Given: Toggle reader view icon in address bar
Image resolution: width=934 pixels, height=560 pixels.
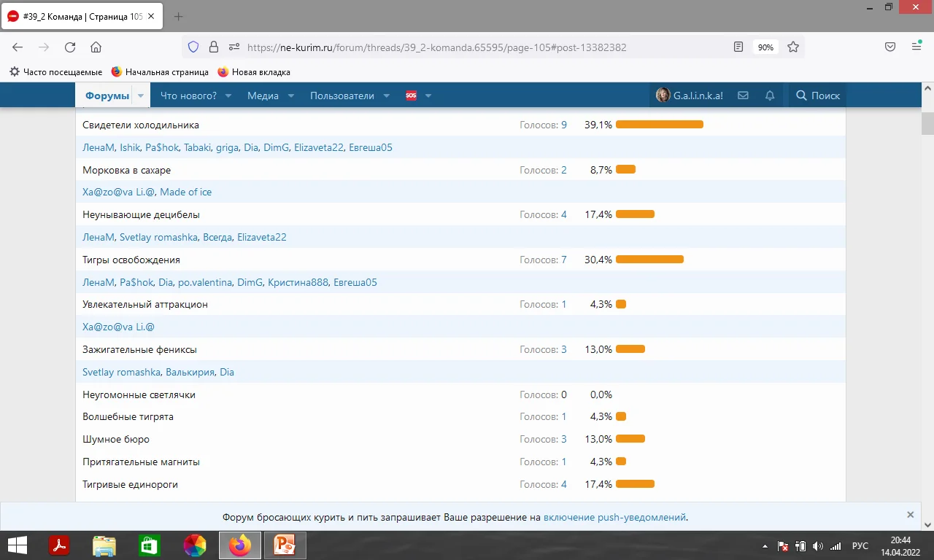Looking at the screenshot, I should tap(738, 47).
